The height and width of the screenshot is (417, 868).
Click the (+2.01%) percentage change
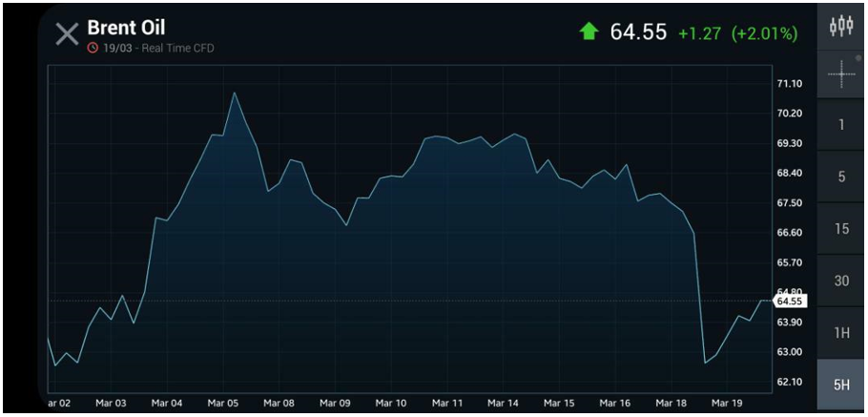(764, 33)
